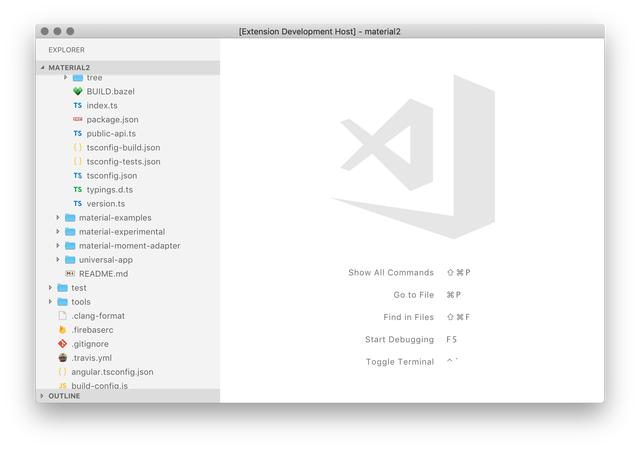
Task: Click the git icon beside .gitignore
Action: click(x=62, y=344)
